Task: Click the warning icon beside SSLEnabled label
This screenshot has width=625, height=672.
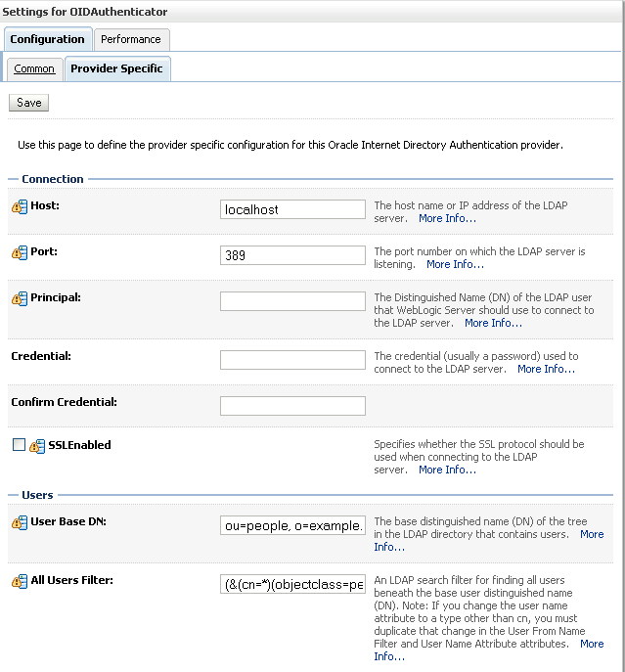Action: [x=37, y=445]
